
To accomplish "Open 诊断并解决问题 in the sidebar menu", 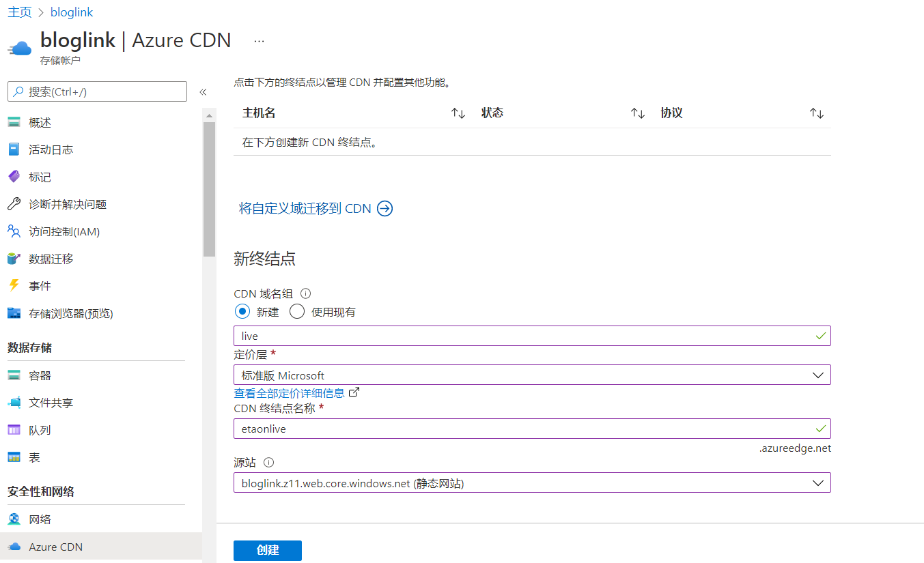I will point(68,204).
